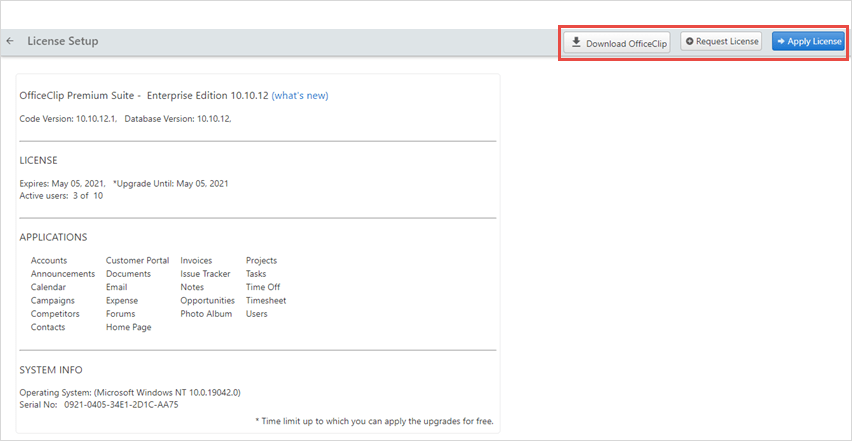852x441 pixels.
Task: Go back using the left arrow icon
Action: [10, 41]
